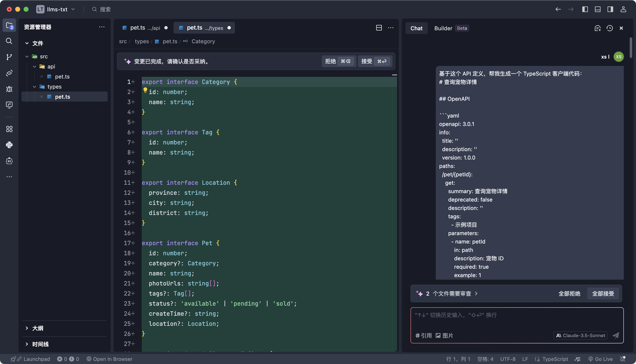Navigate forward with the right arrow
636x364 pixels.
pos(571,9)
